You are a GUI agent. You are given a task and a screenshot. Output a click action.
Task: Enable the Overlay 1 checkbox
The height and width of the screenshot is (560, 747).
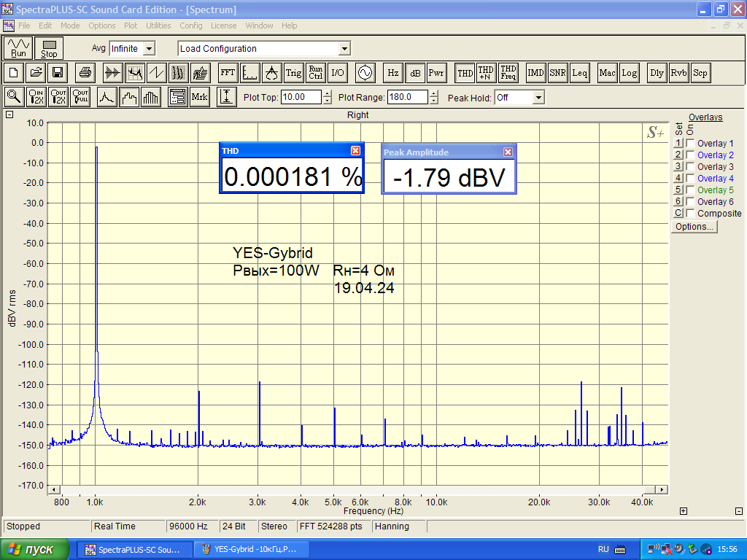pos(690,143)
